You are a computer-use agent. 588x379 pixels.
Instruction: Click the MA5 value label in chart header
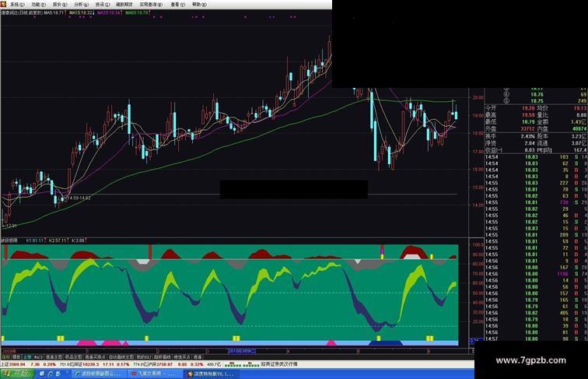[x=54, y=12]
